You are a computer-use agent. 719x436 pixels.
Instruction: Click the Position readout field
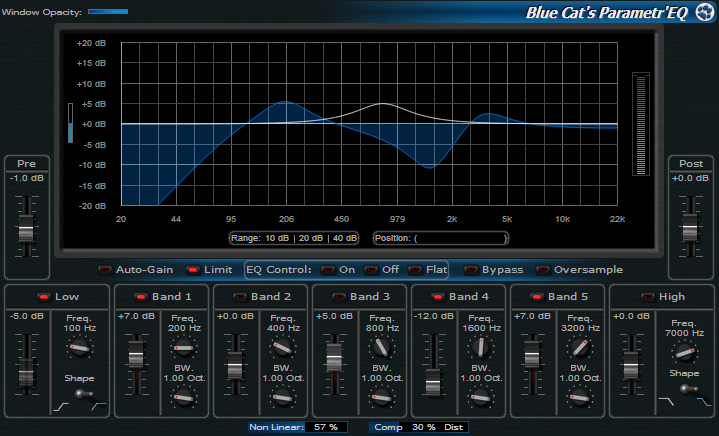click(441, 238)
